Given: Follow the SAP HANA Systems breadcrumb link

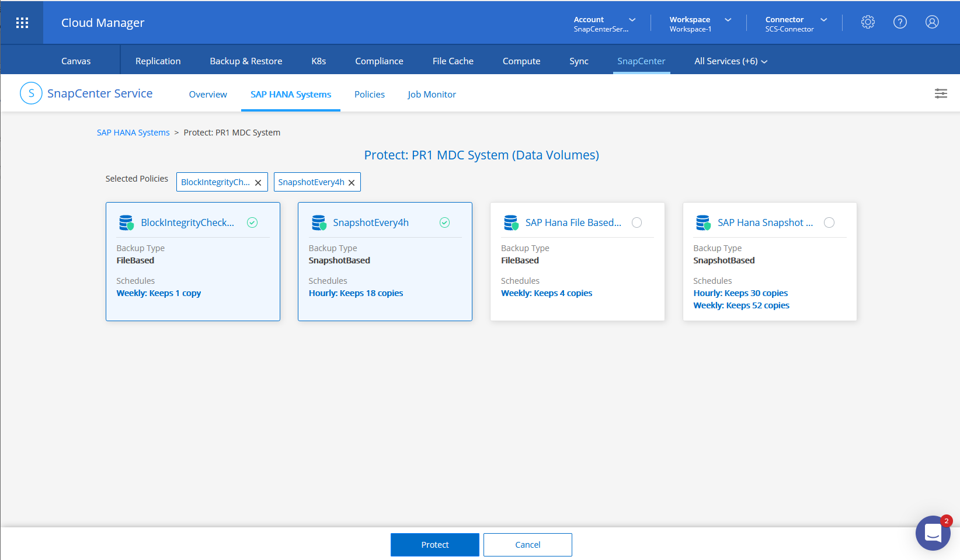Looking at the screenshot, I should point(133,133).
